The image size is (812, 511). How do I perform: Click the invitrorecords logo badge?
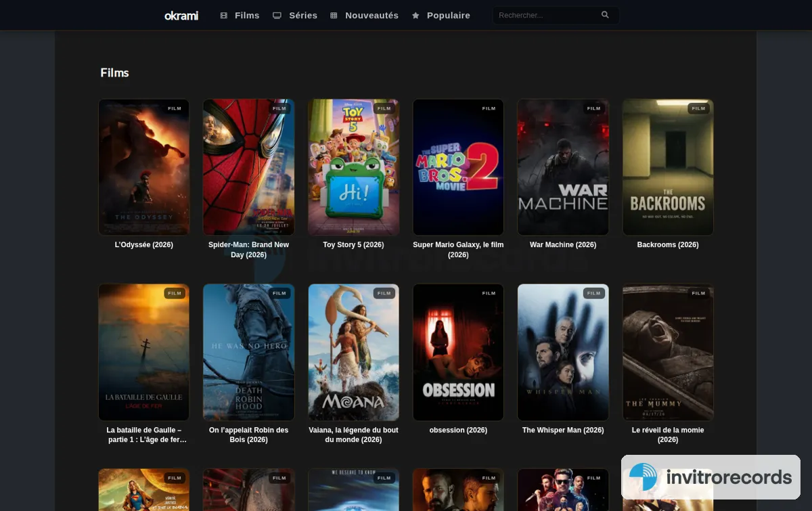pyautogui.click(x=710, y=477)
